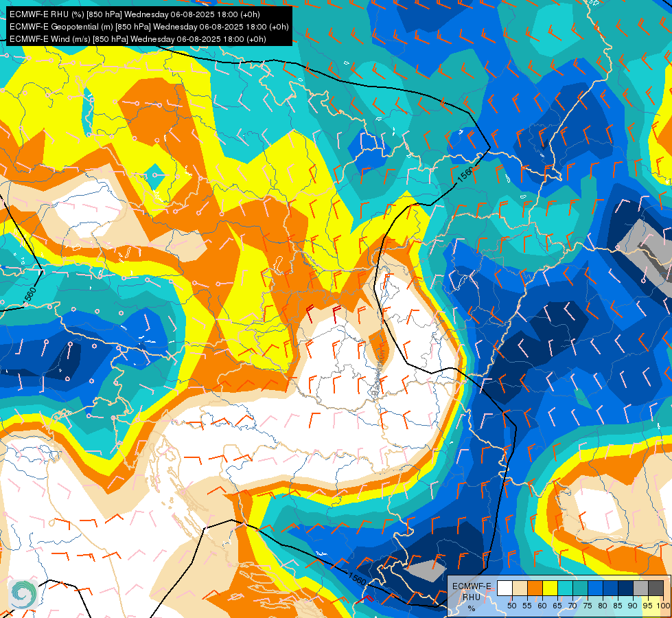672x618 pixels.
Task: Select the yellow 60-65 legend swatch
Action: pyautogui.click(x=549, y=588)
